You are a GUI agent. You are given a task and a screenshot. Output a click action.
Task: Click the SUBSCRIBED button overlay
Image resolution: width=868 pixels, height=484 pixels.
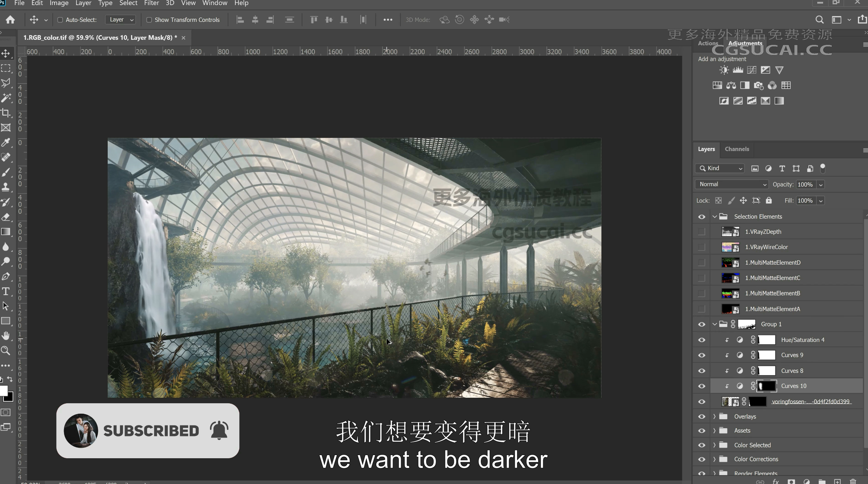pos(148,431)
